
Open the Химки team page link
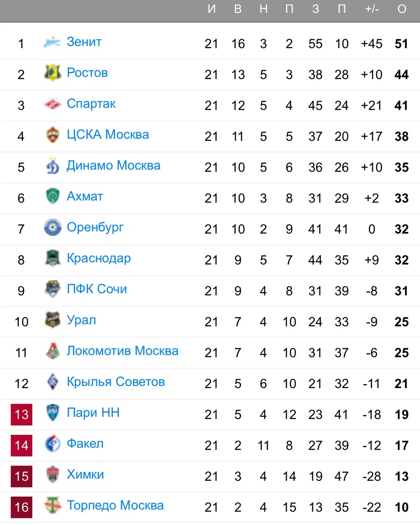(85, 475)
